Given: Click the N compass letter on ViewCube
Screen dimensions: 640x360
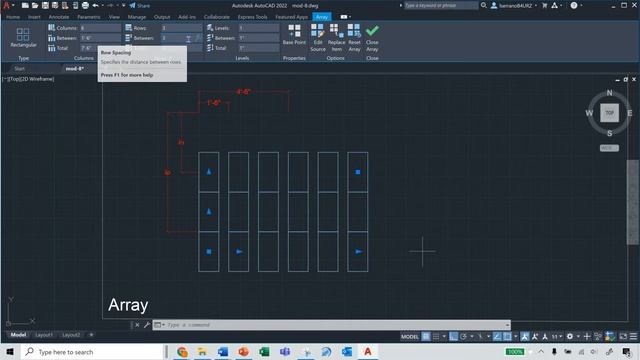Looking at the screenshot, I should point(609,93).
